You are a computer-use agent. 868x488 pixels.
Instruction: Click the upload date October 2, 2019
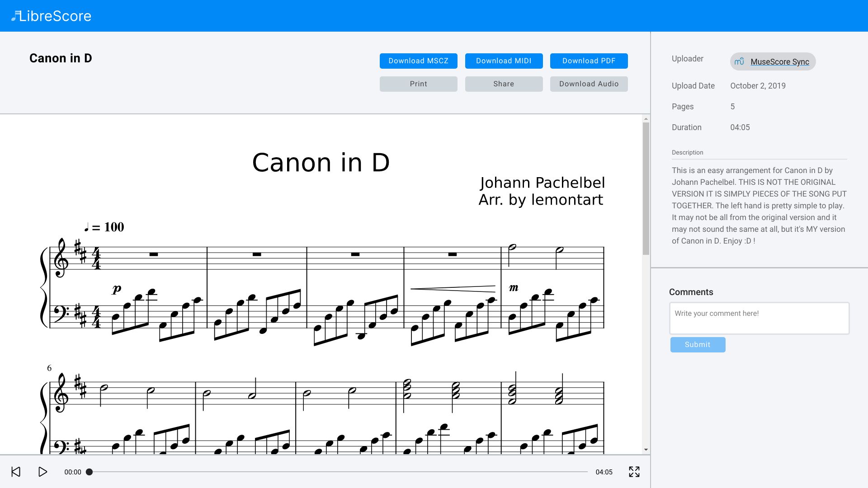(x=758, y=86)
